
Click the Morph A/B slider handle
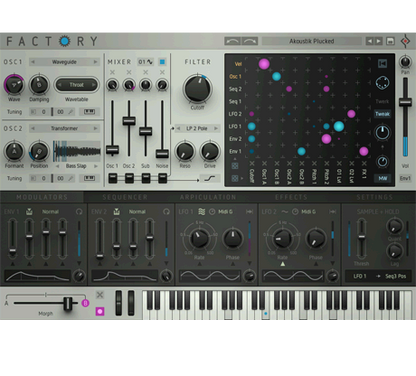(x=68, y=303)
